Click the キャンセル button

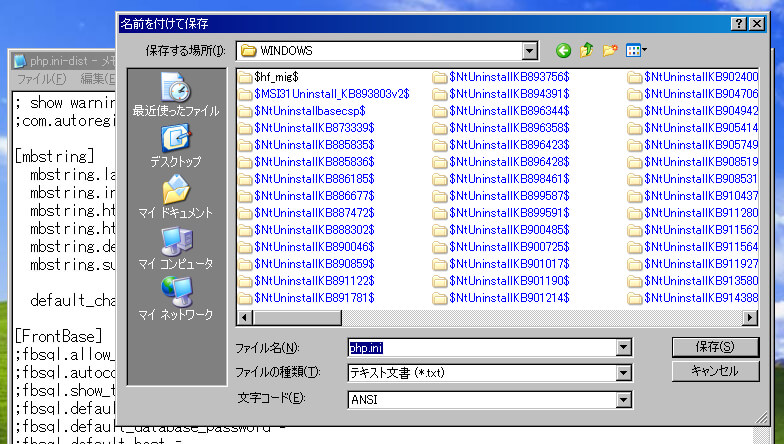click(x=716, y=372)
